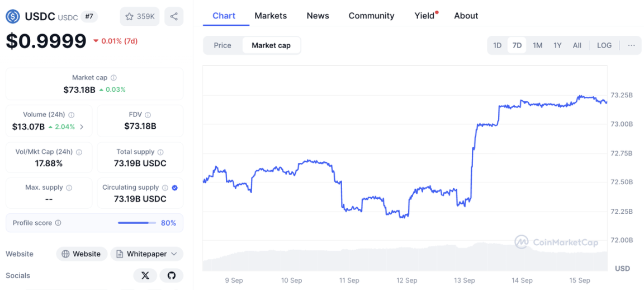
Task: Switch chart to Price view
Action: pyautogui.click(x=222, y=45)
